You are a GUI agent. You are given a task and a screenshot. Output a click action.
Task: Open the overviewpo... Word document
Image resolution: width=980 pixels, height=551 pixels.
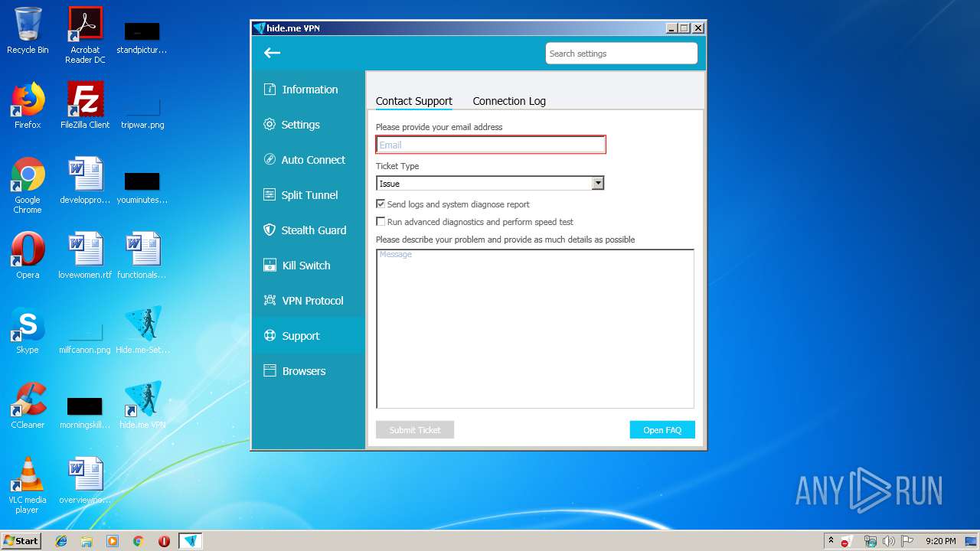[85, 481]
